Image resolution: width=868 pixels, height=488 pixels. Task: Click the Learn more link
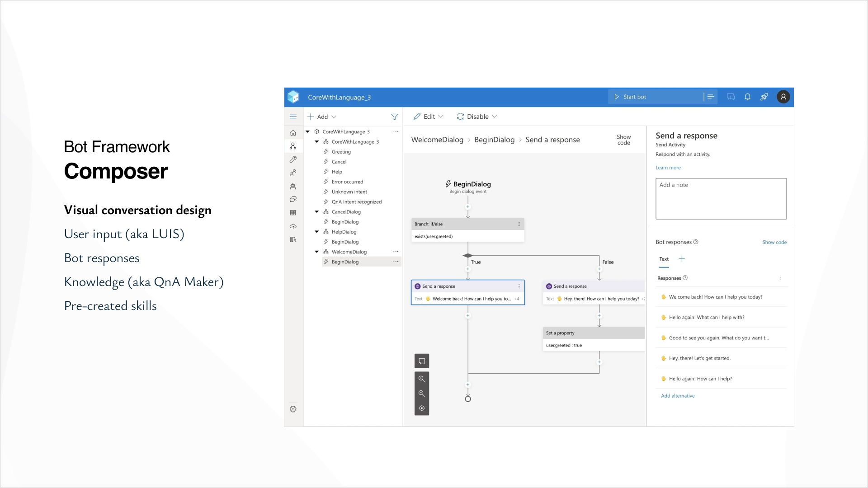point(668,168)
